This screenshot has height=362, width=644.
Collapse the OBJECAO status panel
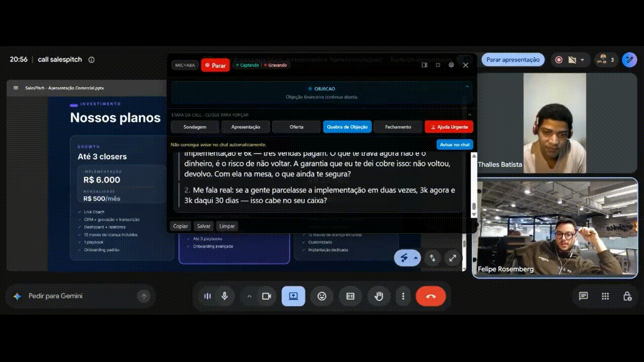[x=467, y=87]
